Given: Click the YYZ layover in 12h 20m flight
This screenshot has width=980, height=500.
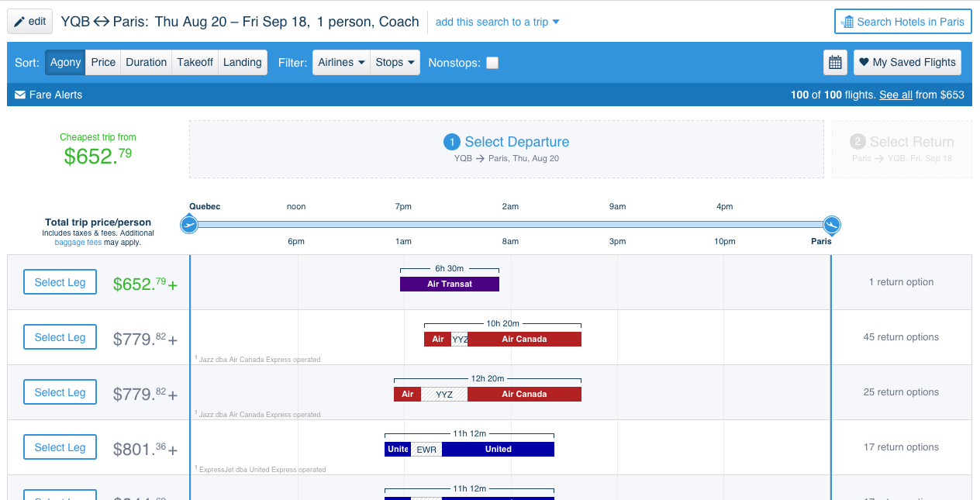Looking at the screenshot, I should (444, 395).
